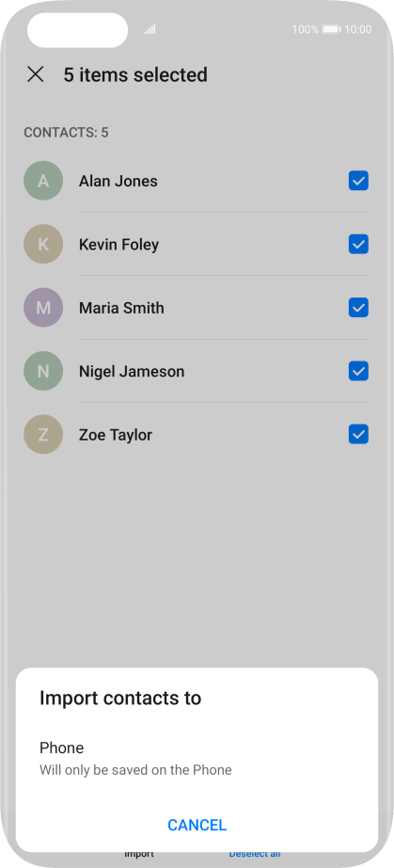The height and width of the screenshot is (868, 394).
Task: Uncheck the Kevin Foley checkbox
Action: 358,244
